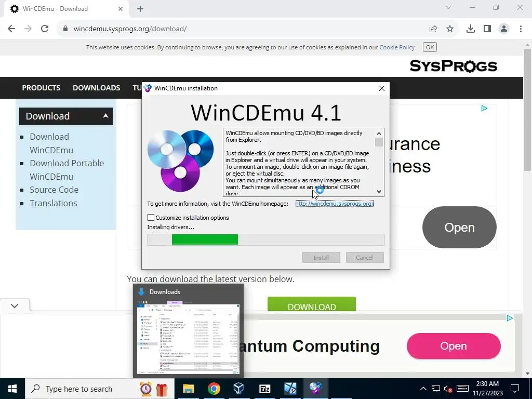The height and width of the screenshot is (399, 532).
Task: Open the Cookie Policy link
Action: (396, 47)
